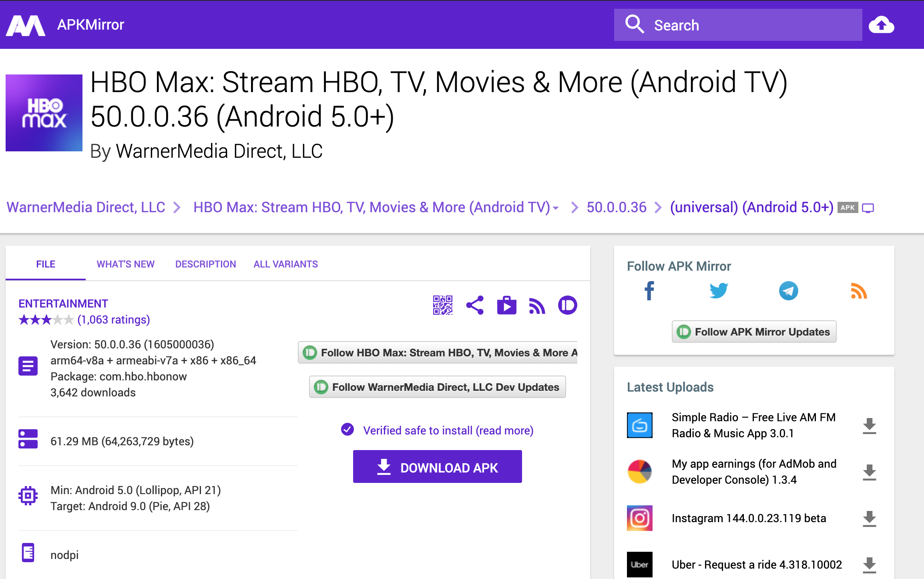Viewport: 924px width, 579px height.
Task: Focus the Search input field
Action: coord(738,25)
